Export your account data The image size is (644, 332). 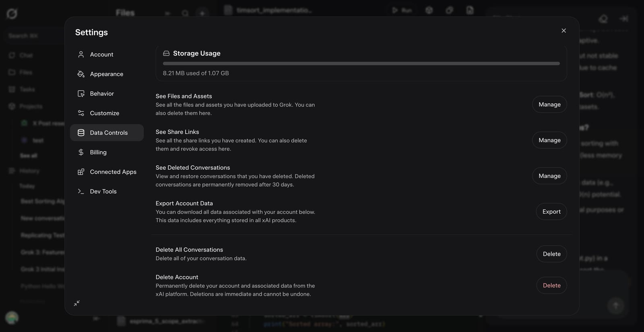pyautogui.click(x=551, y=211)
